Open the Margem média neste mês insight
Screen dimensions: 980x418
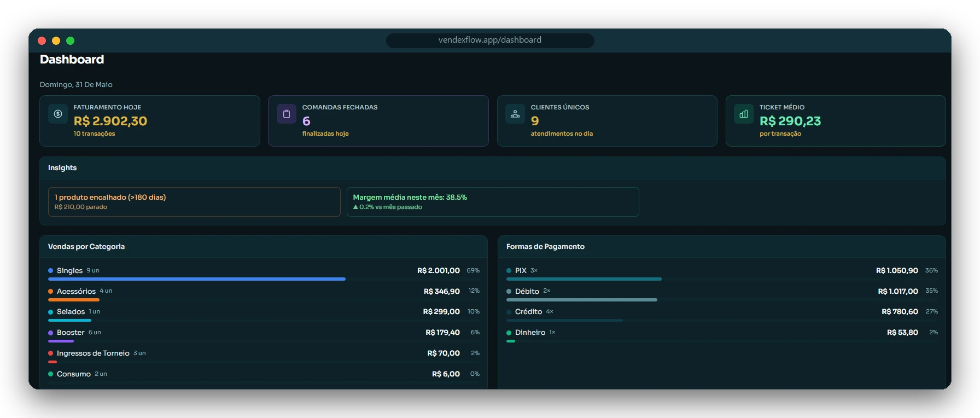tap(493, 202)
